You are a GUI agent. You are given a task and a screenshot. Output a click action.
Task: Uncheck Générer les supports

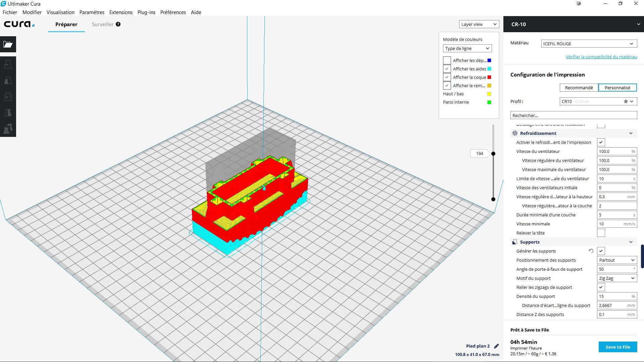(x=601, y=251)
